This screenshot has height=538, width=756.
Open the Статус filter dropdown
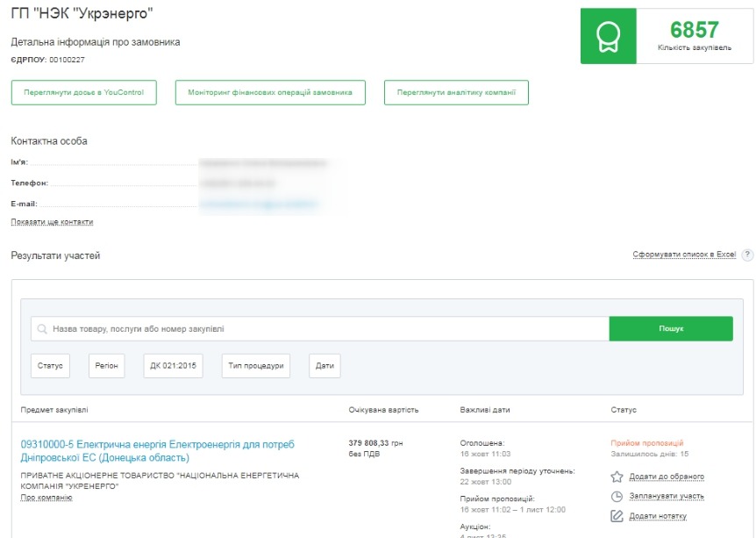(x=50, y=366)
